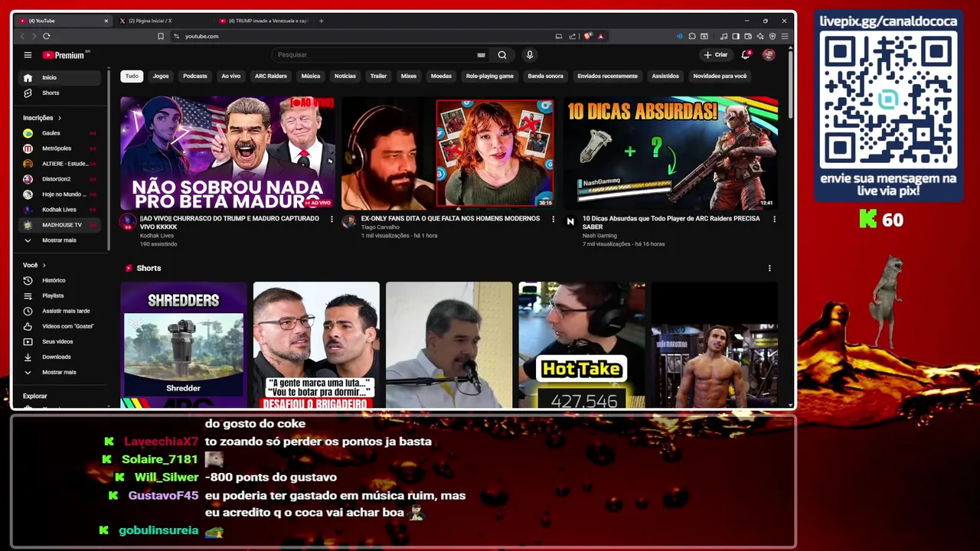Open options for the Kodhak Lives video
The image size is (980, 551).
(x=332, y=219)
